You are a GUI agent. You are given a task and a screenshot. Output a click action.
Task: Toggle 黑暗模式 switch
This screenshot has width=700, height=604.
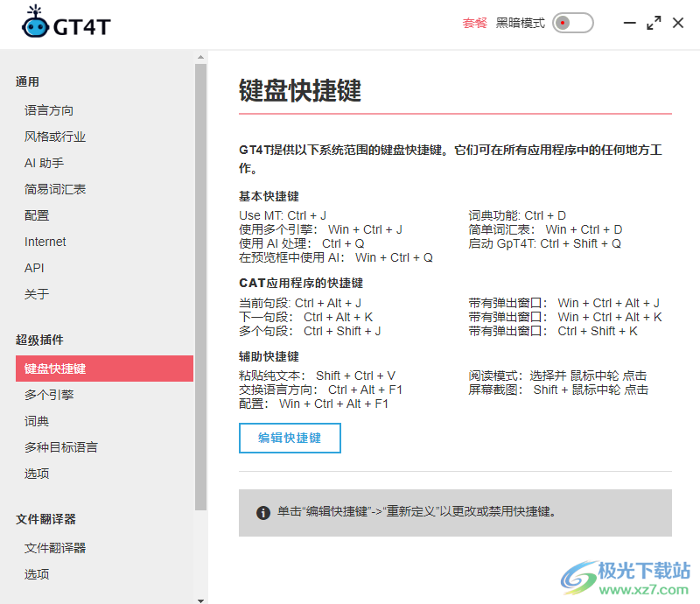click(x=573, y=23)
